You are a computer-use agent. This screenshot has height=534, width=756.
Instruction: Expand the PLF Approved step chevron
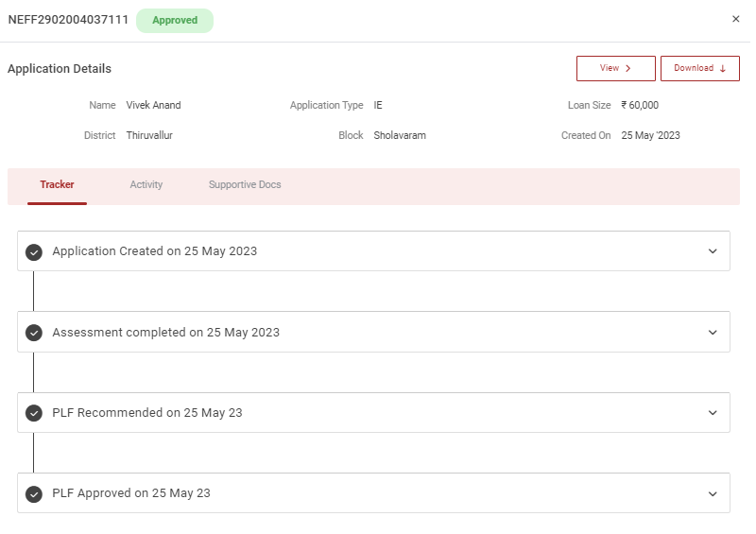pyautogui.click(x=713, y=493)
